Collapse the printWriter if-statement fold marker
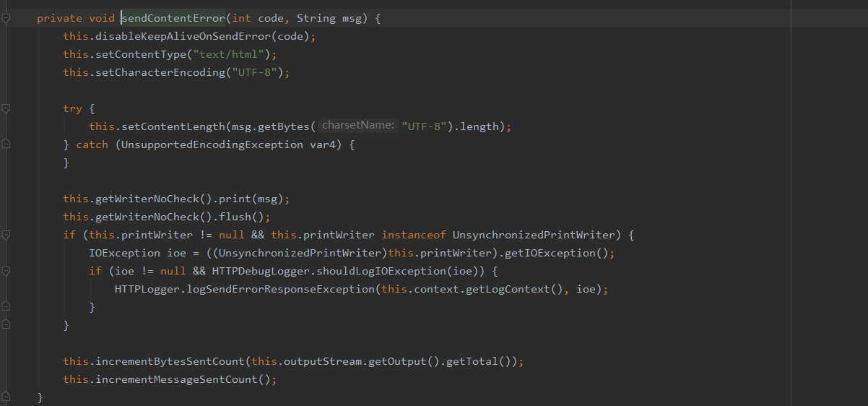The image size is (868, 406). 6,235
